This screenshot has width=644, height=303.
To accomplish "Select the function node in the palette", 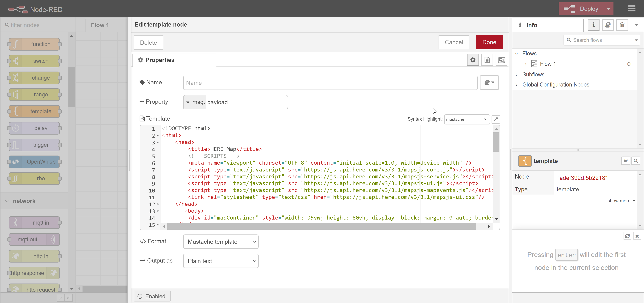I will (x=35, y=44).
